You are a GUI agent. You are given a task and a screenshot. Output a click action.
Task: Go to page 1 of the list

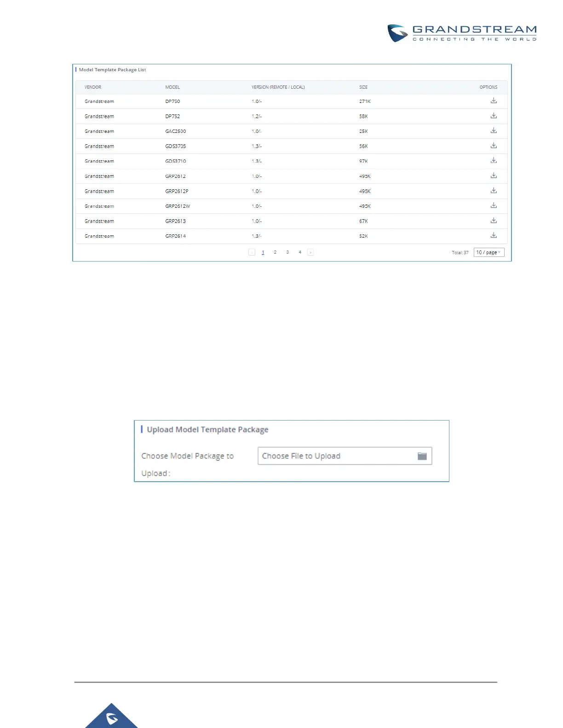point(263,252)
